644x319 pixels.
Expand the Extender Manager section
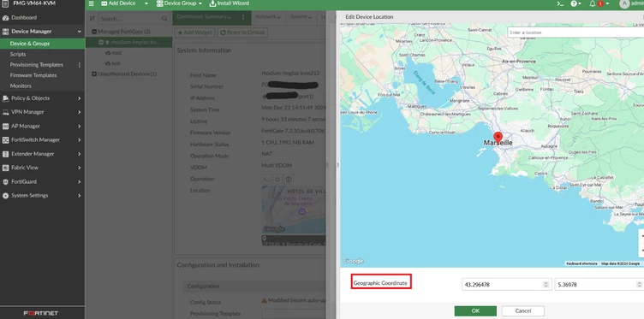80,154
